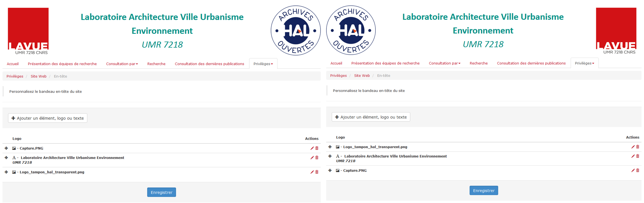644x203 pixels.
Task: Open Présentation des équipes de recherche, right panel
Action: click(x=385, y=63)
